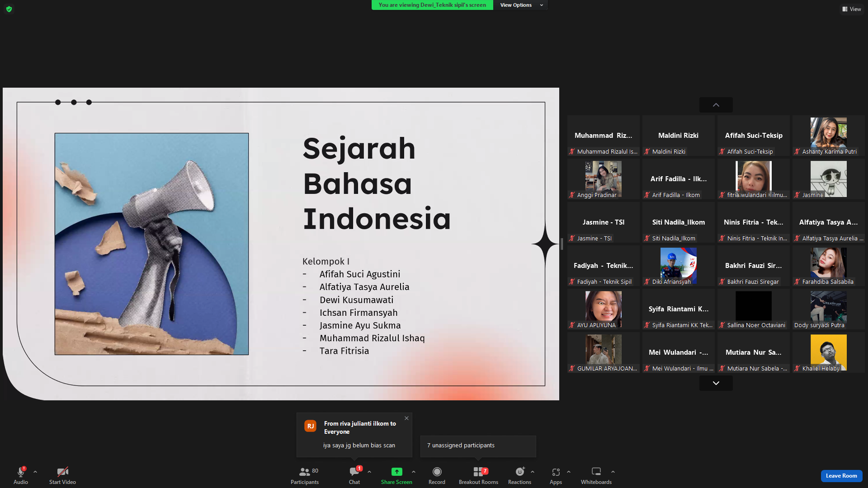This screenshot has height=488, width=868.
Task: Show previous page of participant videos
Action: click(x=716, y=105)
